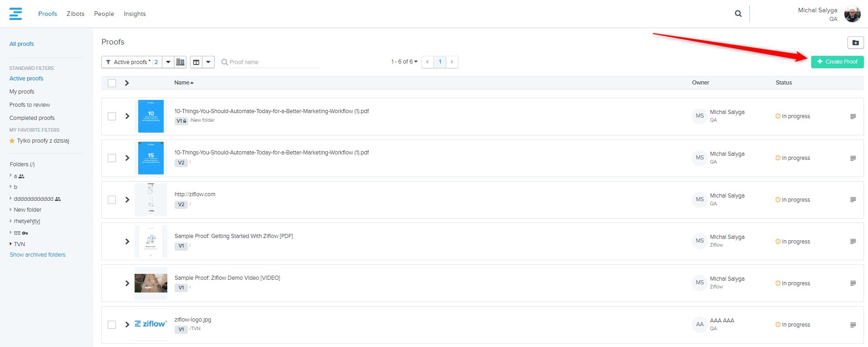Click the Ziflow logo icon

coord(15,14)
